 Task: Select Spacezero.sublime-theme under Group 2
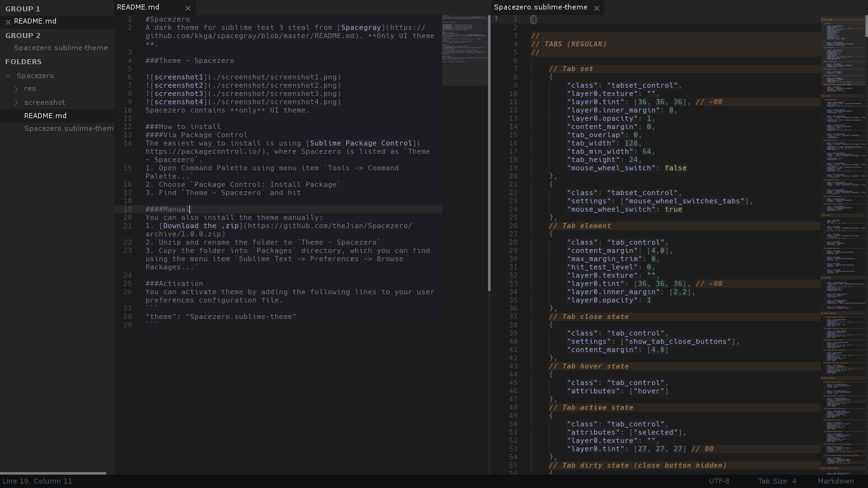[61, 48]
